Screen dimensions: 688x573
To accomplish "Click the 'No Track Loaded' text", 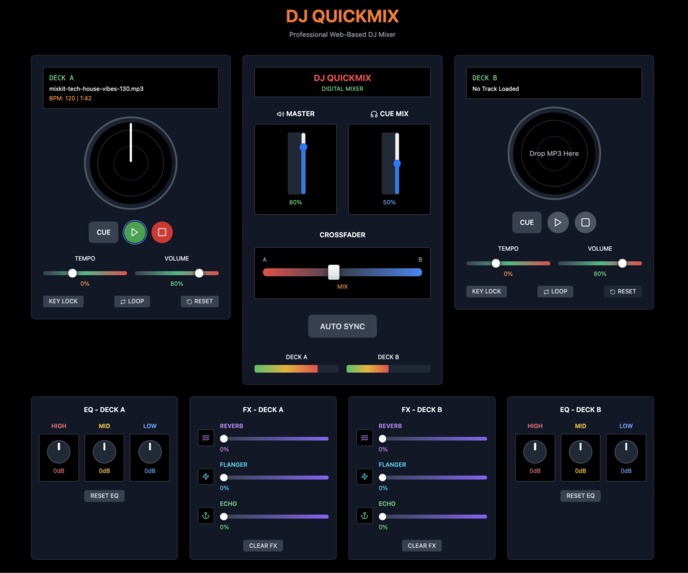I will (x=495, y=89).
